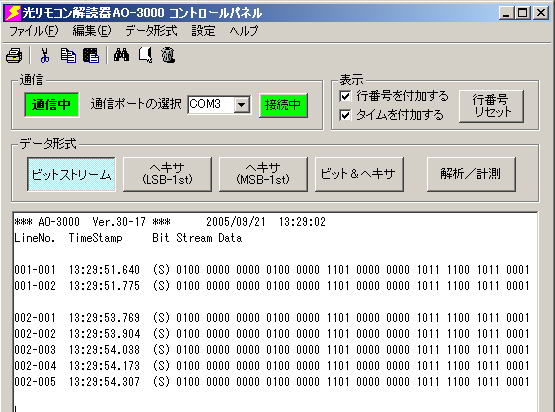Open the 設定 menu
The image size is (555, 412).
[x=203, y=31]
